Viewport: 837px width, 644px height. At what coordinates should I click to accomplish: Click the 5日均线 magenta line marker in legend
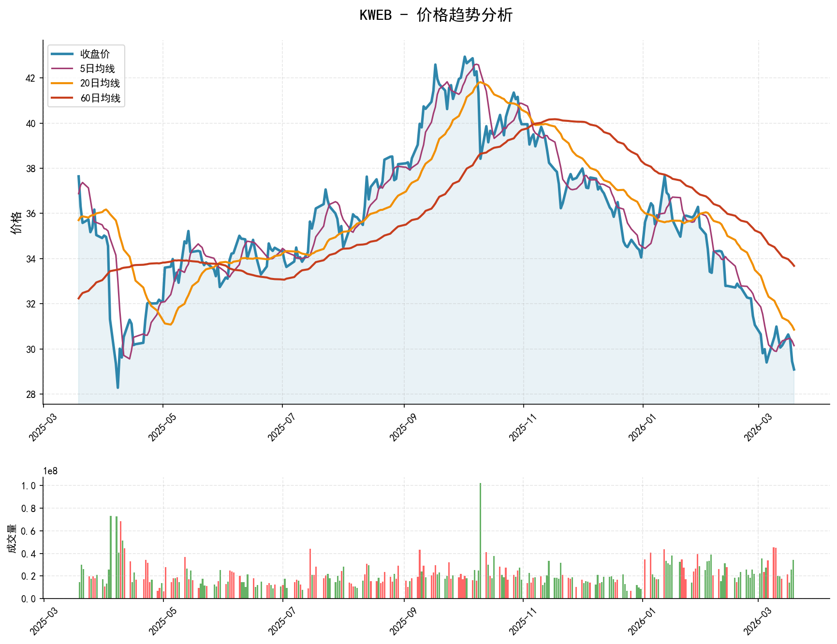[63, 69]
